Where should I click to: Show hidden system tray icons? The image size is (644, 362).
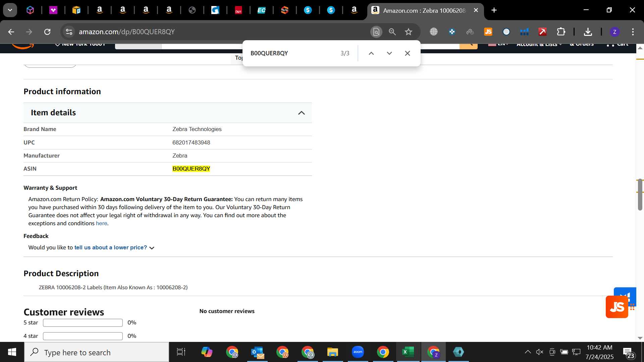tap(528, 352)
